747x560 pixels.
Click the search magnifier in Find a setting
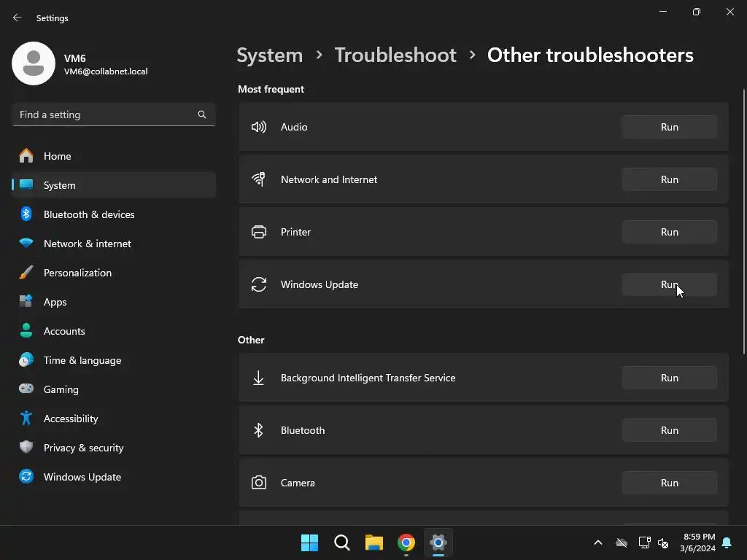point(202,114)
